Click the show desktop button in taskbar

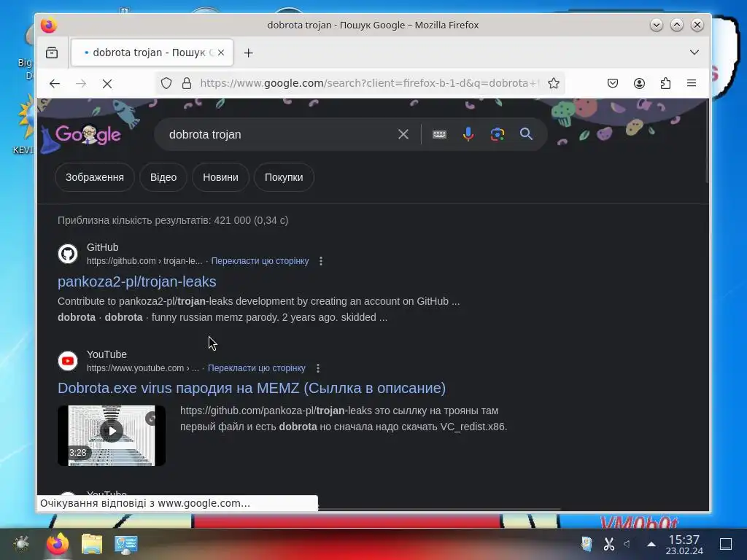(726, 544)
